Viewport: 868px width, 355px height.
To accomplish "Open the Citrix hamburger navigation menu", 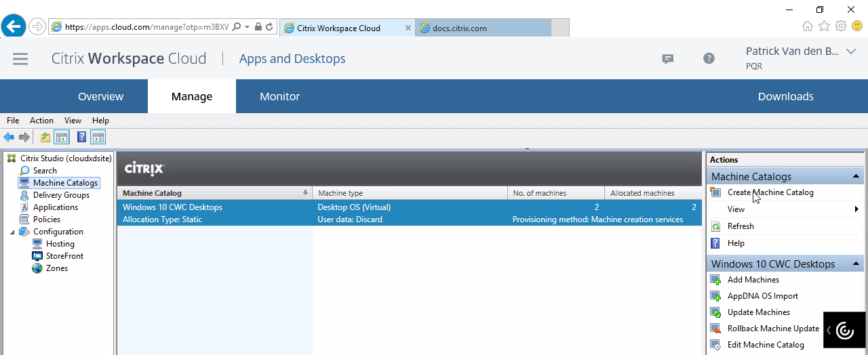I will click(x=20, y=59).
